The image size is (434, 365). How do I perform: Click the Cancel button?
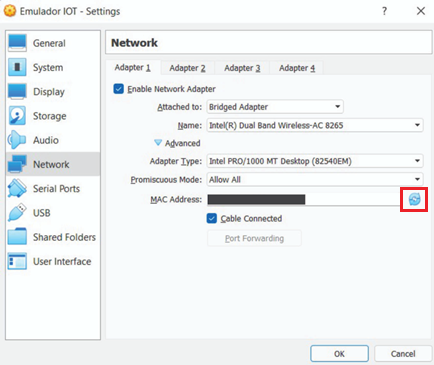(403, 354)
